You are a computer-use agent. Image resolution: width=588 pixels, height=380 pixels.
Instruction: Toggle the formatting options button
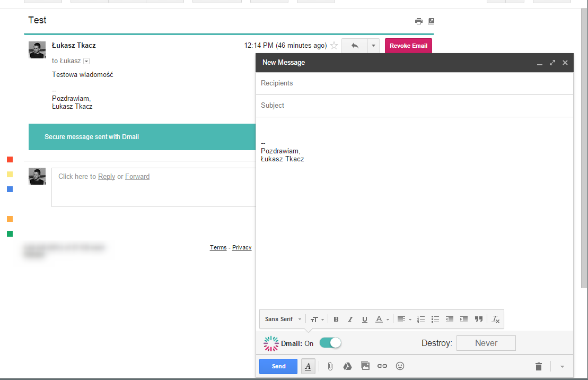coord(308,367)
